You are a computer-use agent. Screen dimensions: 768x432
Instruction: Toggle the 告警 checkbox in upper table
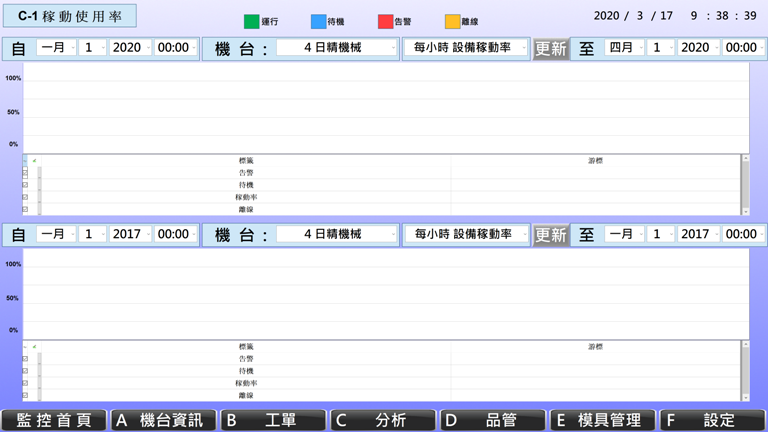[x=26, y=173]
